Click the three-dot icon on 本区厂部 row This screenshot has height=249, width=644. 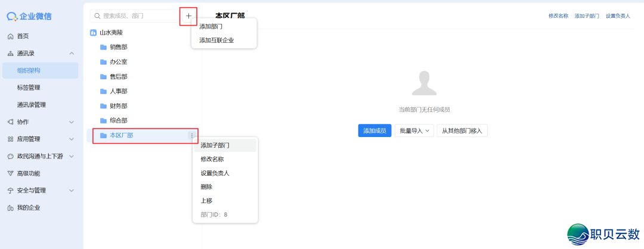coord(192,136)
